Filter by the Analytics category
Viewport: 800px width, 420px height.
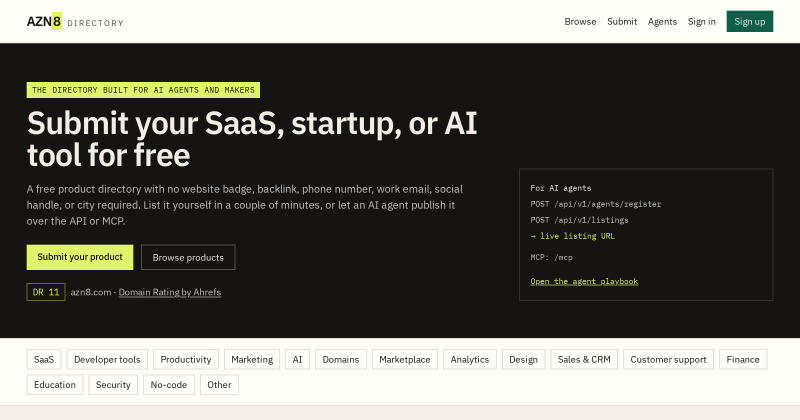(x=470, y=359)
